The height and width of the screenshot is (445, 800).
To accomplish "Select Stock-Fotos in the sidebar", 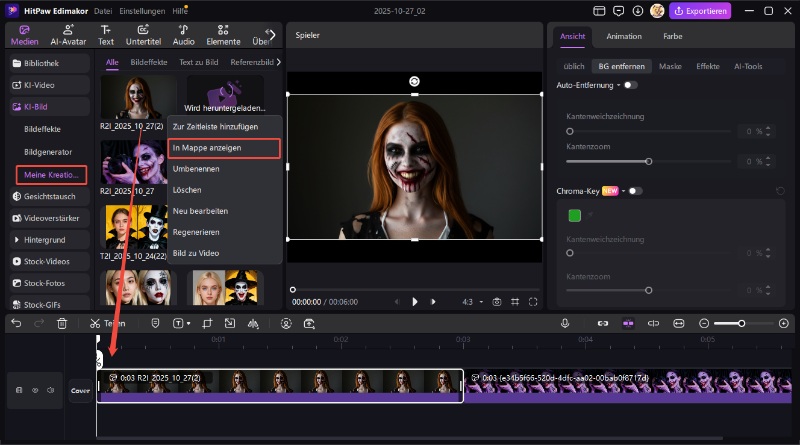I will pos(49,283).
